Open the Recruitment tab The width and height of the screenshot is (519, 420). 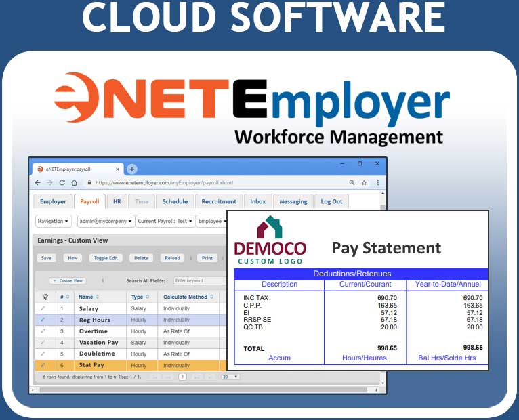219,201
